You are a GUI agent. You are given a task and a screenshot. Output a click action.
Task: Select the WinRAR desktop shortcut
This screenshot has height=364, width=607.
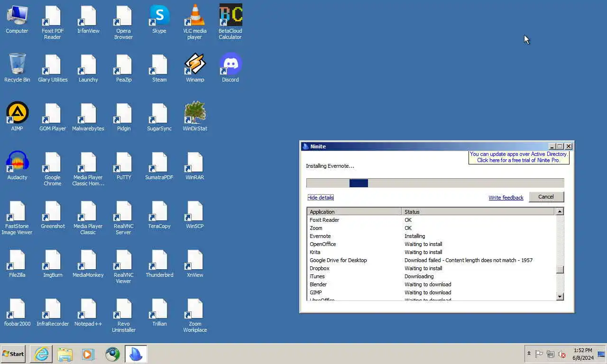point(195,166)
